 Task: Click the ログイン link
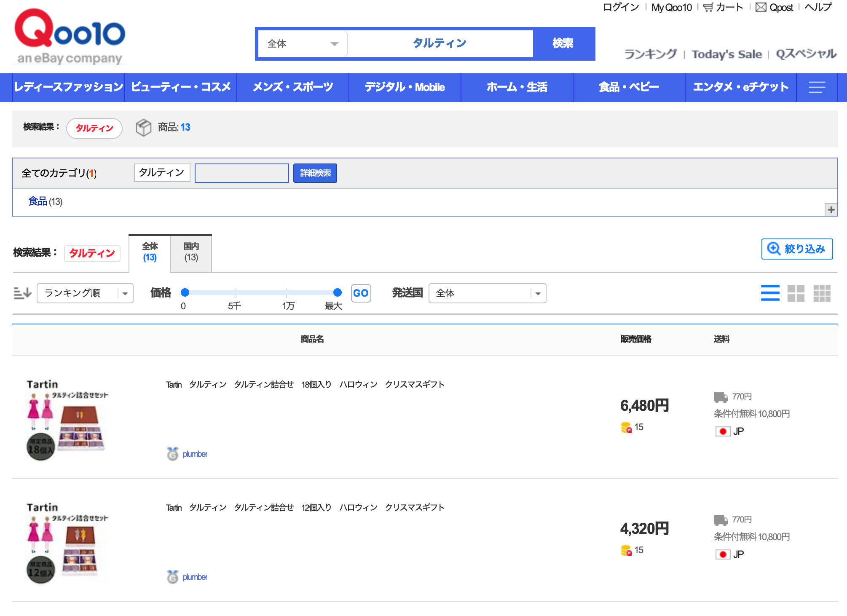621,7
